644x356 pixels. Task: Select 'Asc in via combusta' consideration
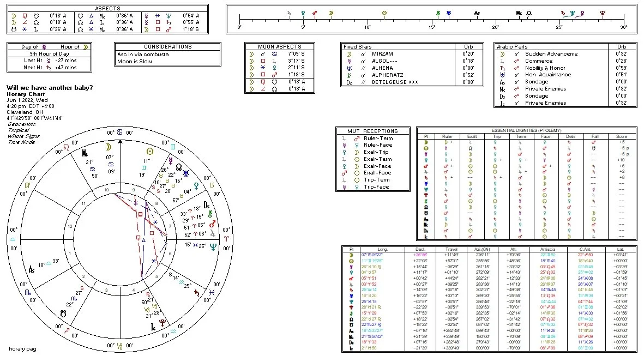(143, 54)
